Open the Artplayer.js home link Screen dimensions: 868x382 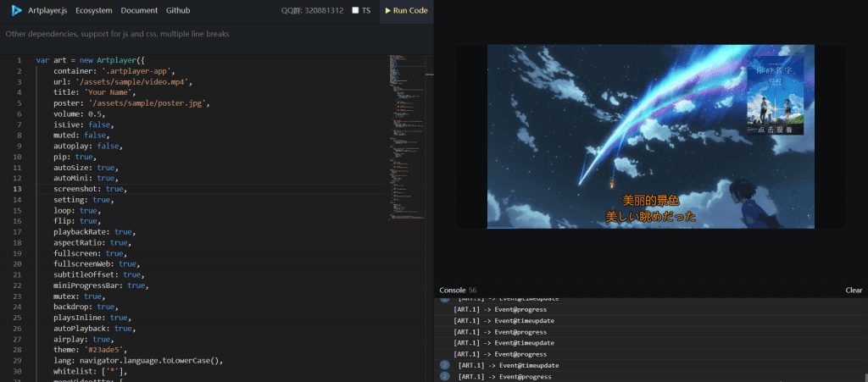pos(47,10)
